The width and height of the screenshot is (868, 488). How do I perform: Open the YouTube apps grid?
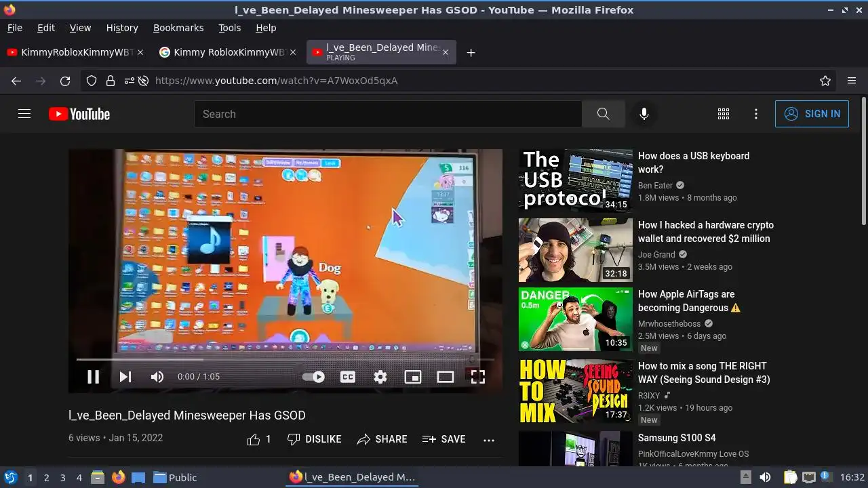tap(724, 114)
